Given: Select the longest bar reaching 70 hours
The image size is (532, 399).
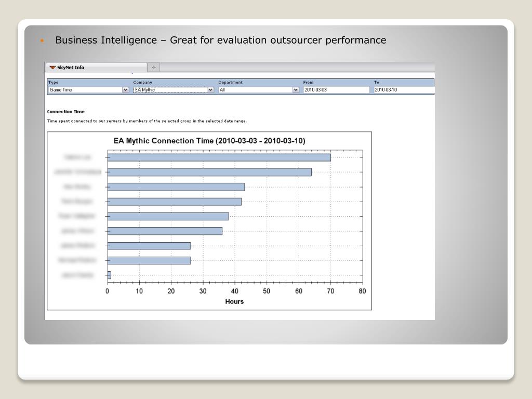Looking at the screenshot, I should pyautogui.click(x=219, y=157).
